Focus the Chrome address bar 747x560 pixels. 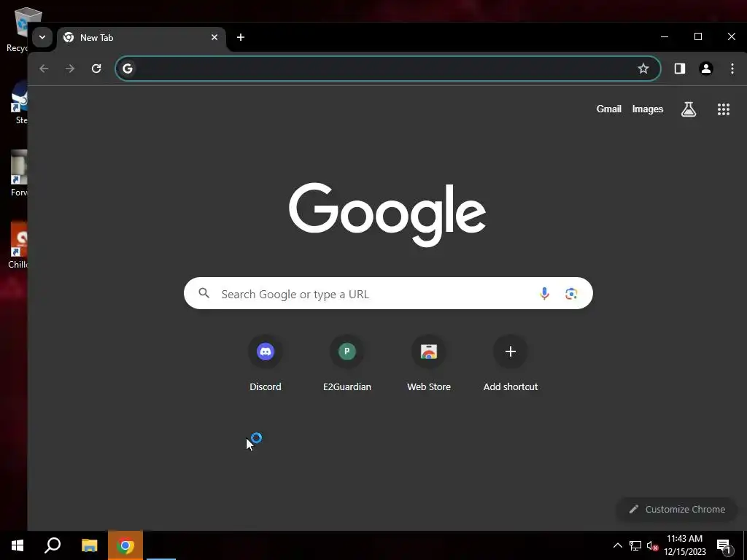[x=388, y=69]
